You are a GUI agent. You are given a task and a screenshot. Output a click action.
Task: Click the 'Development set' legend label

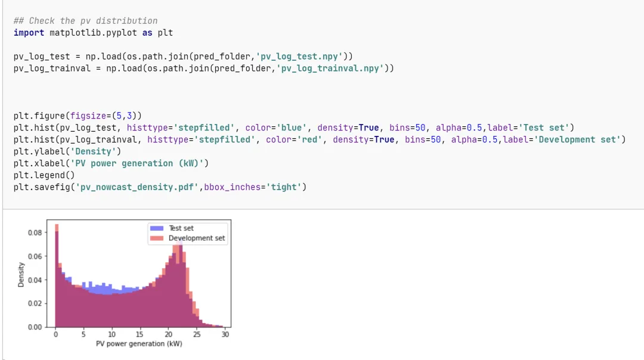[x=197, y=238]
